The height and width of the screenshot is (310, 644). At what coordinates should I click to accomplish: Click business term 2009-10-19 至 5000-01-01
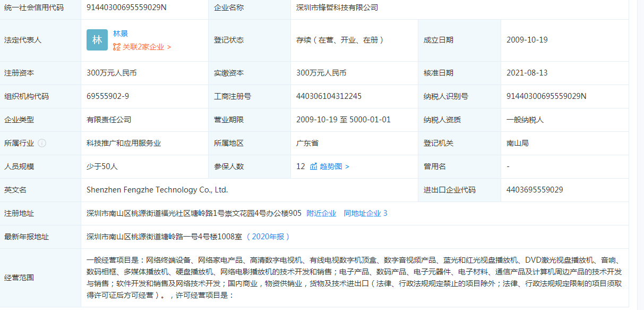coord(344,120)
